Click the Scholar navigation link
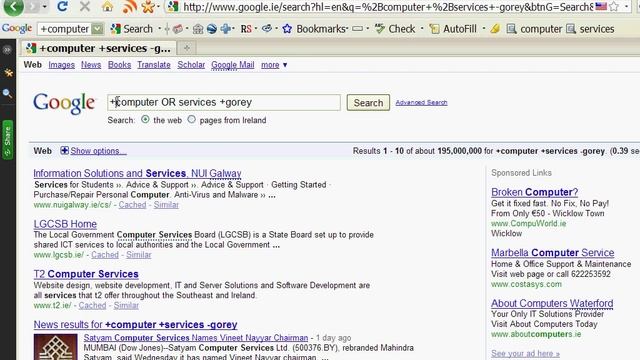Image resolution: width=640 pixels, height=360 pixels. pyautogui.click(x=191, y=65)
